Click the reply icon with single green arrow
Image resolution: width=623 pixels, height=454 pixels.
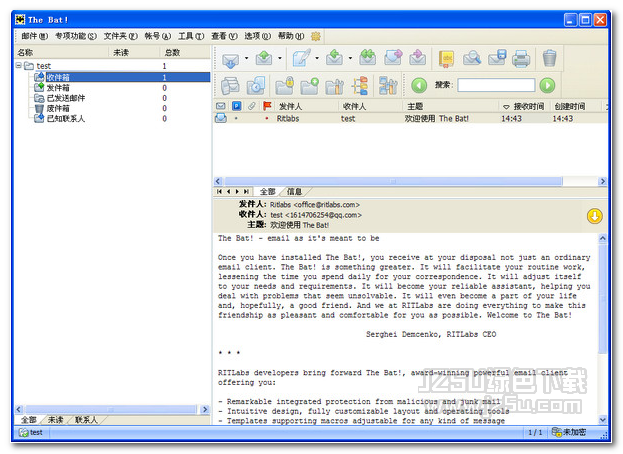click(x=335, y=58)
